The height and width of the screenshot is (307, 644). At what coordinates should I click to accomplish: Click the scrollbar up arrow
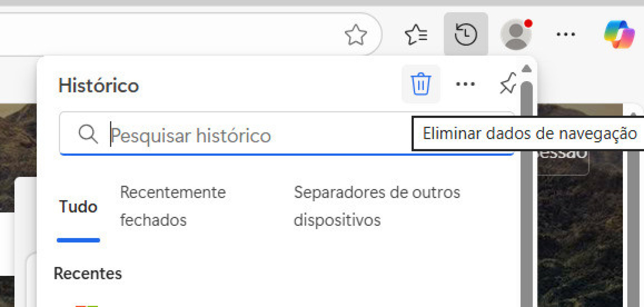click(527, 69)
